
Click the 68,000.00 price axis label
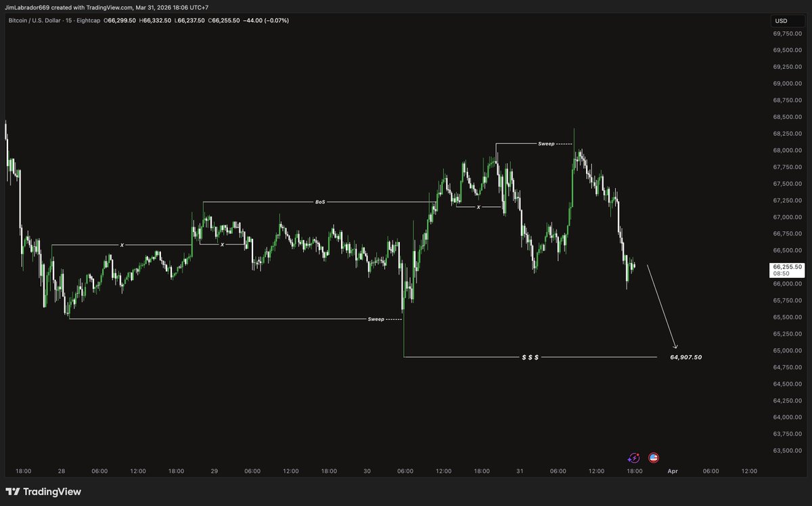pos(788,150)
